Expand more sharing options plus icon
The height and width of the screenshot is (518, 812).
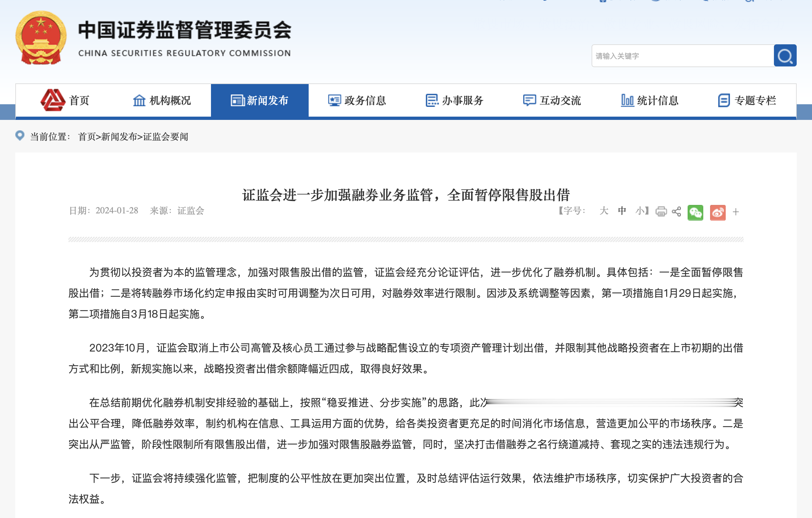click(735, 212)
